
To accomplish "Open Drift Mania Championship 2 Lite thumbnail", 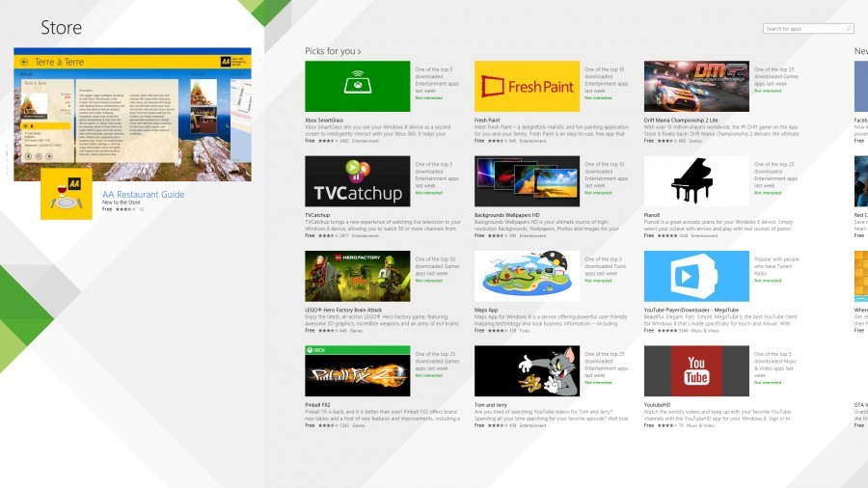I will (695, 86).
